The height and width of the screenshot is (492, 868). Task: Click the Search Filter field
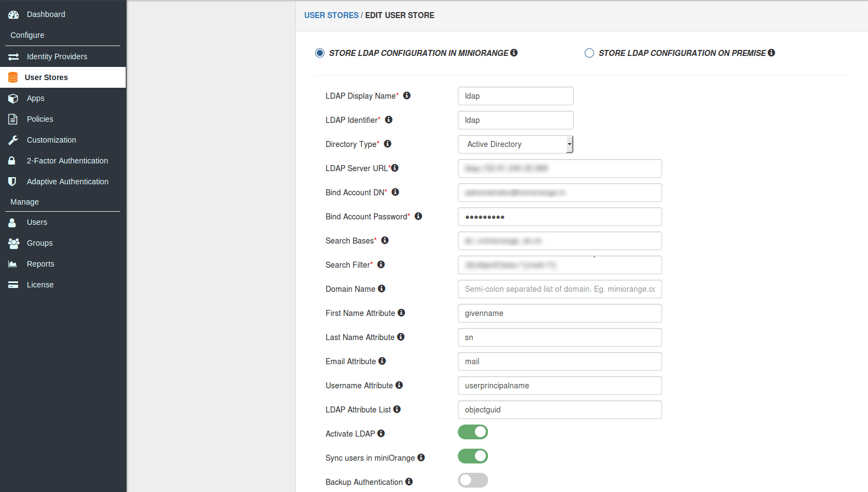pyautogui.click(x=560, y=265)
